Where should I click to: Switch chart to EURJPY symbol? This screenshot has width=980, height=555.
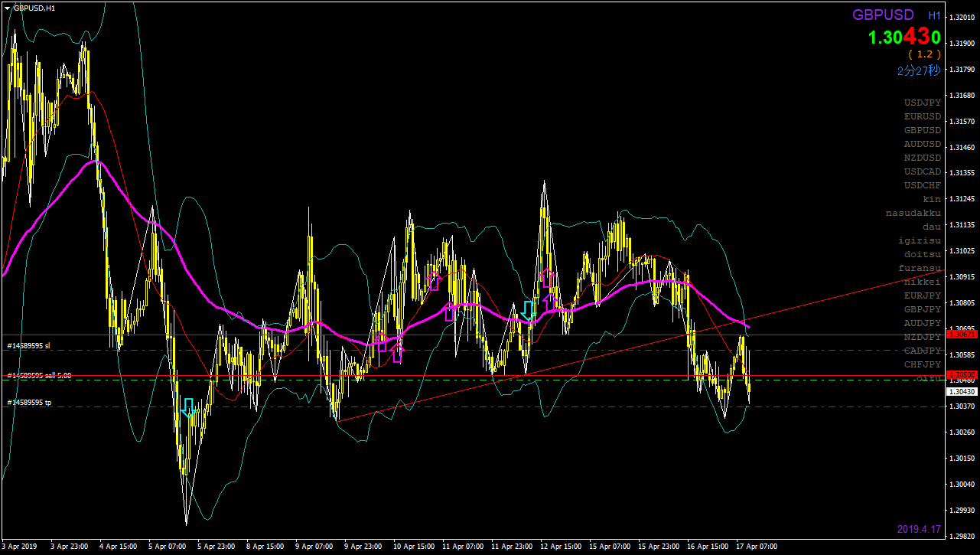(x=922, y=295)
